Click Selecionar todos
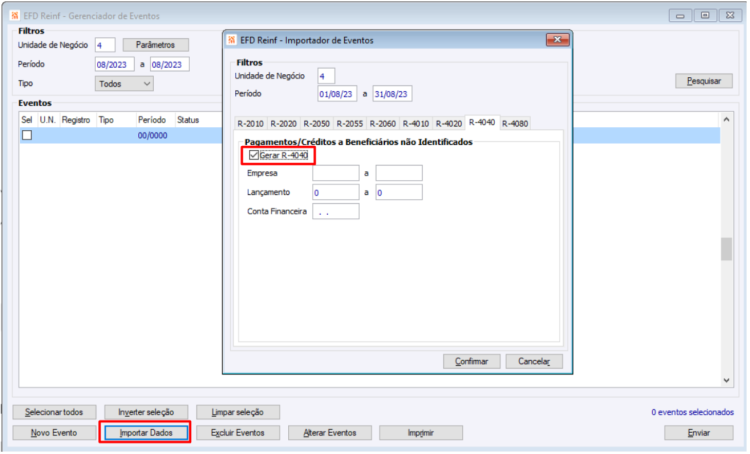 [x=54, y=412]
